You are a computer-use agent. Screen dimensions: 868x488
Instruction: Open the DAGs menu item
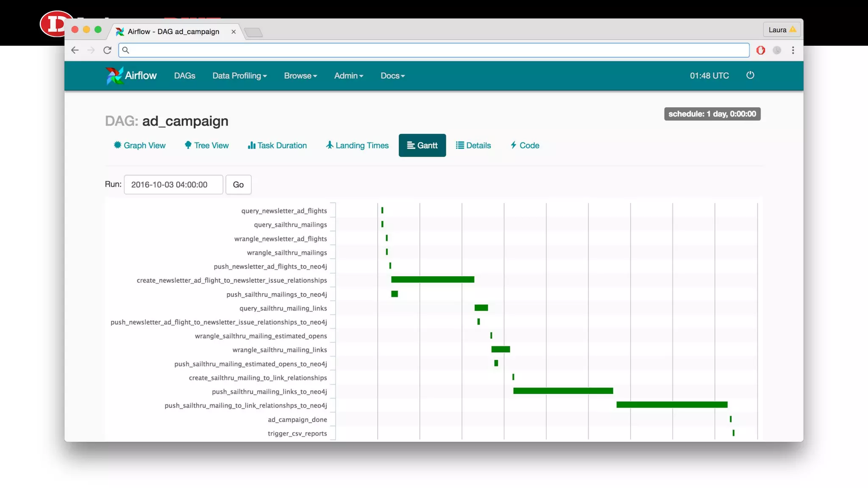(184, 75)
